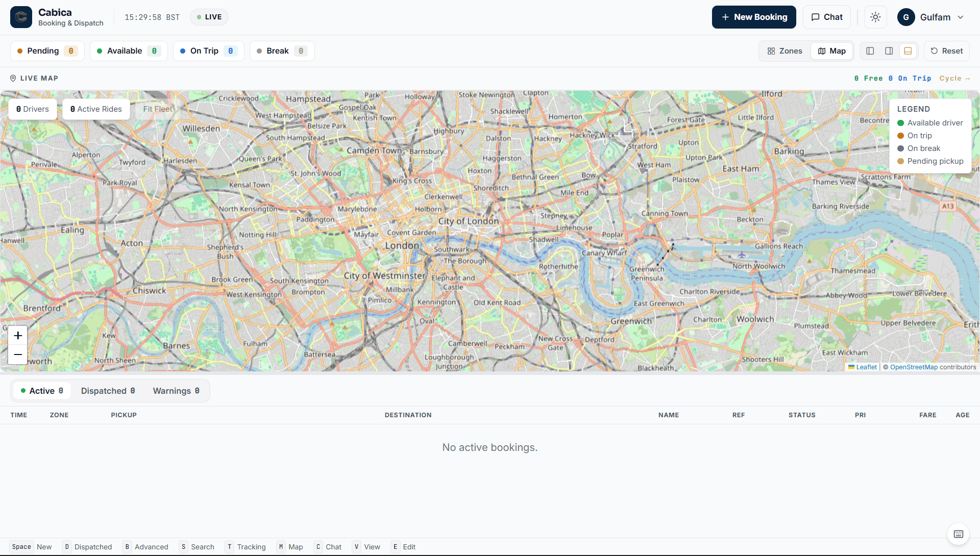Viewport: 980px width, 556px height.
Task: Switch to right sidebar panel layout
Action: point(889,51)
